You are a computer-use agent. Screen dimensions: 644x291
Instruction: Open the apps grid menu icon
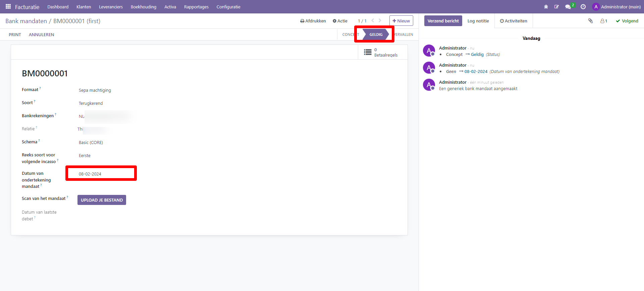[8, 7]
